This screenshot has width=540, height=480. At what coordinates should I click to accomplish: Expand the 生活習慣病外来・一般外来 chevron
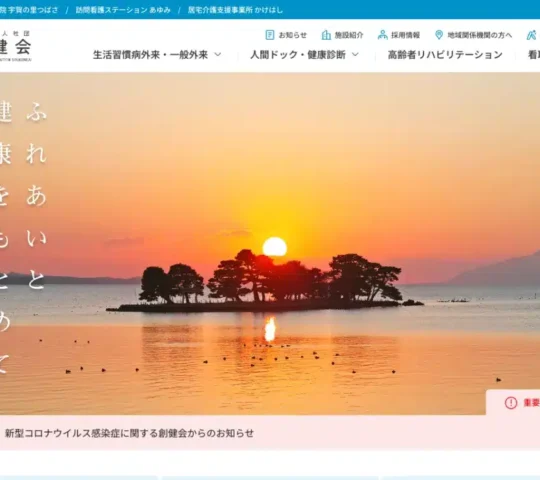click(218, 54)
